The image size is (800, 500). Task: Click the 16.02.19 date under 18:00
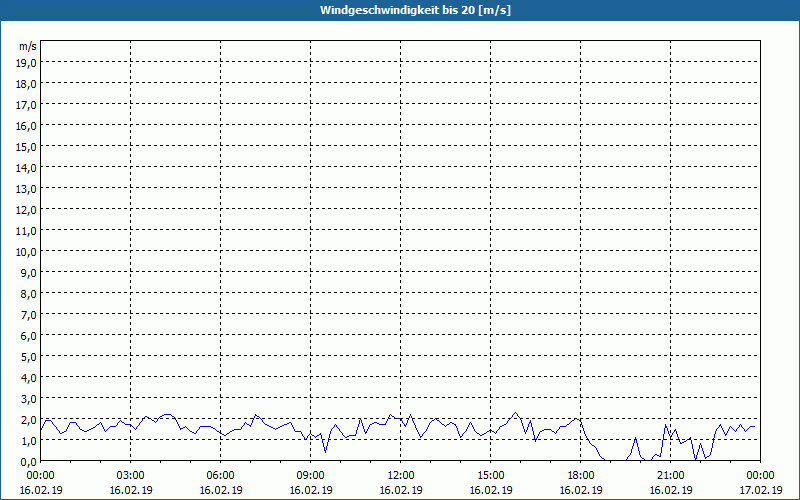click(581, 490)
